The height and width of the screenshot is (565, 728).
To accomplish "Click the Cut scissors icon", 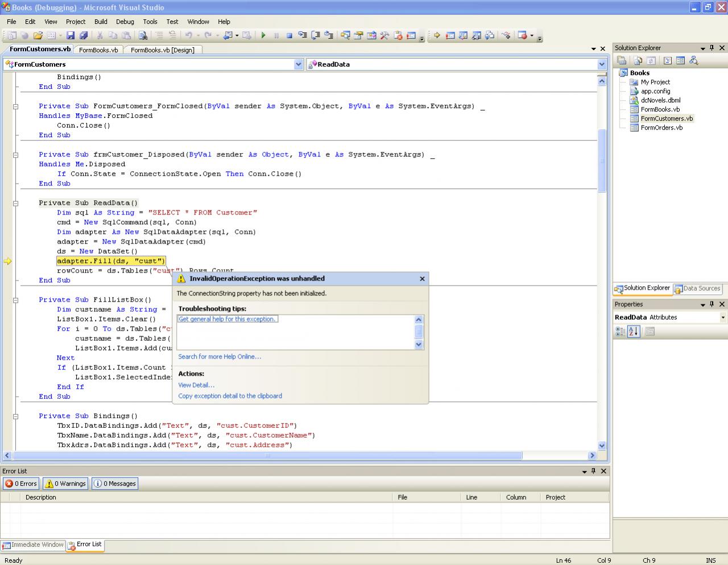I will (100, 35).
